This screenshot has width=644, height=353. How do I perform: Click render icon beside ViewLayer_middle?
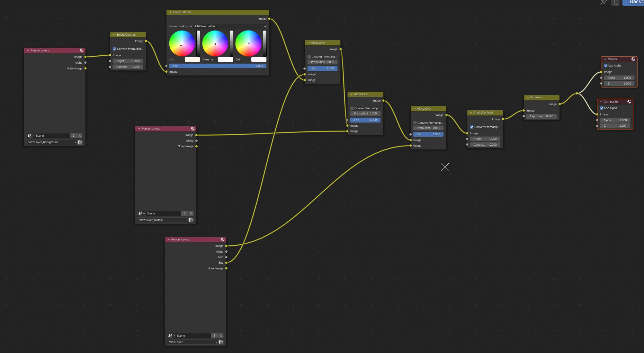click(191, 220)
